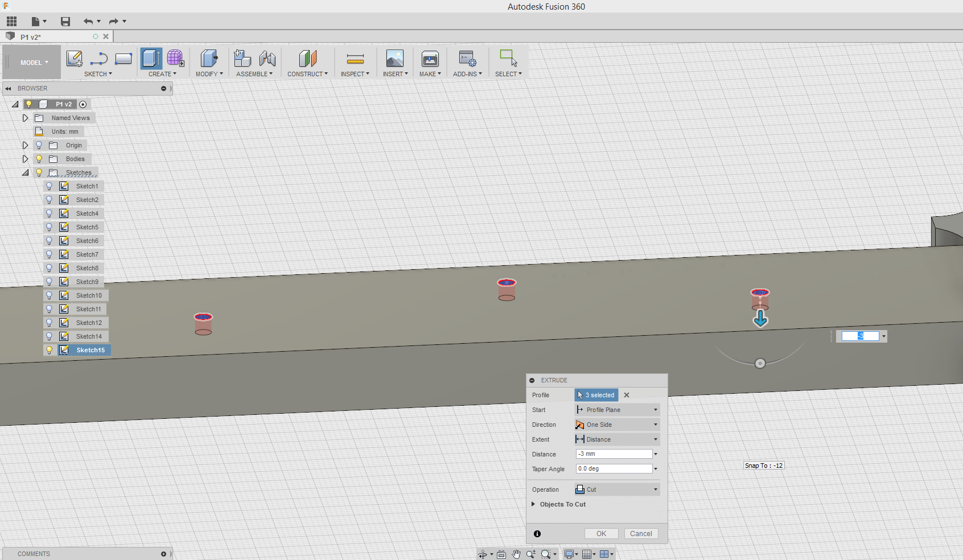Undo the last action
The height and width of the screenshot is (560, 963).
tap(88, 22)
